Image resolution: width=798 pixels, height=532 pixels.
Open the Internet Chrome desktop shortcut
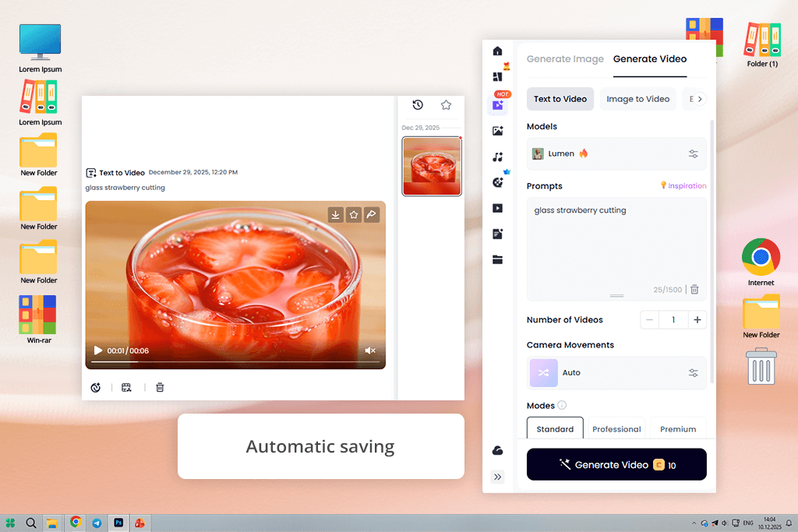click(x=761, y=262)
